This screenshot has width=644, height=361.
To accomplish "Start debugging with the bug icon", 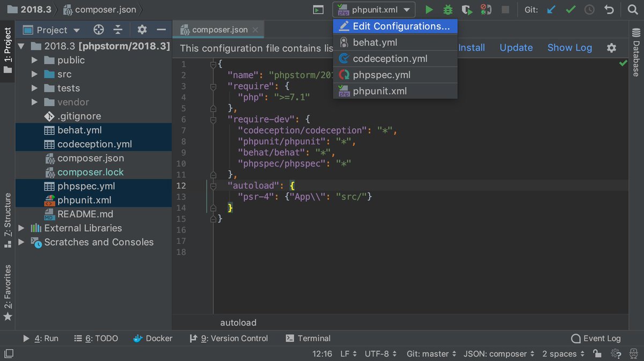I will tap(448, 10).
